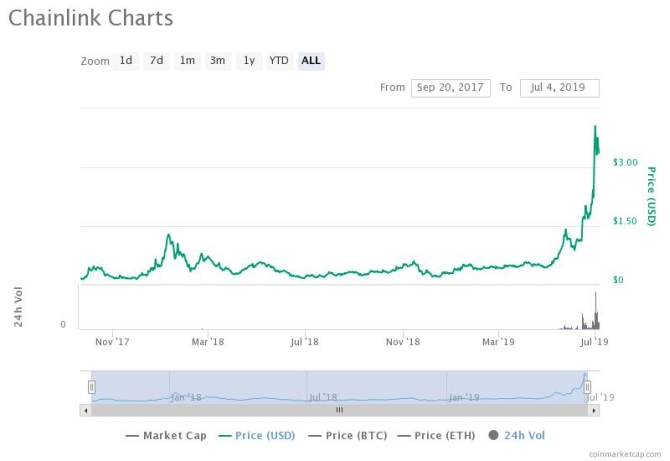Select the 1m zoom option
The image size is (670, 461).
coord(187,61)
